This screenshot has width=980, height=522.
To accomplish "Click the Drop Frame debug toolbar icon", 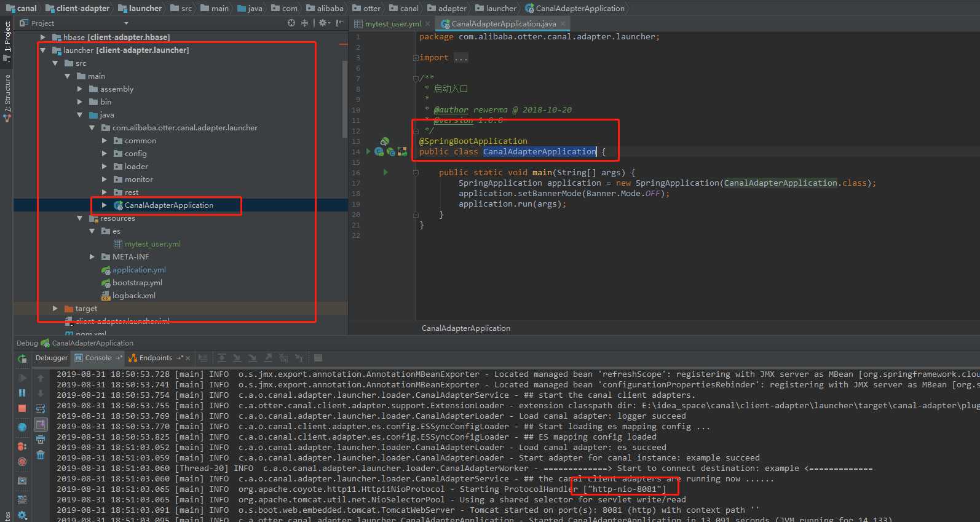I will [283, 358].
